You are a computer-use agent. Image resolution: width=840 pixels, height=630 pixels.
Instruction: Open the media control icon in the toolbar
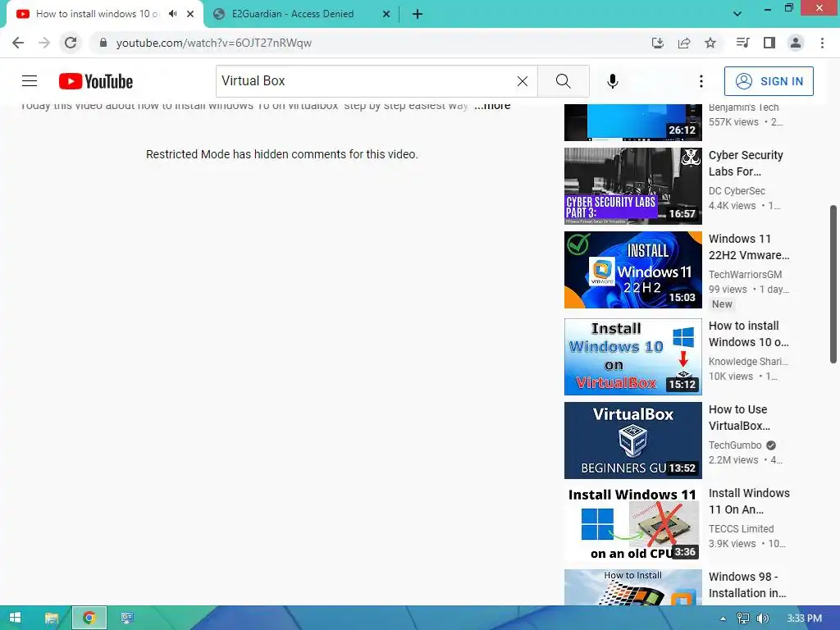pos(743,43)
